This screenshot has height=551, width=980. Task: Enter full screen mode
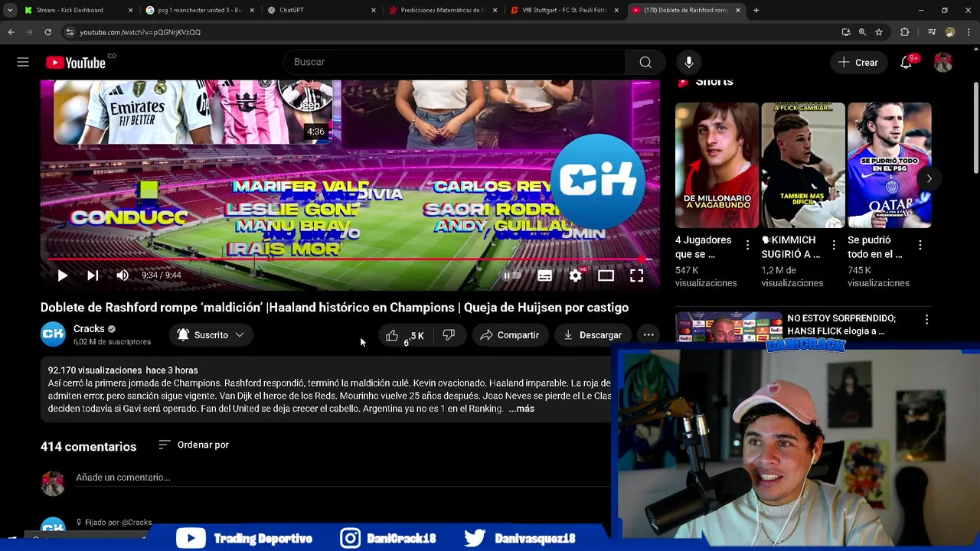[636, 275]
